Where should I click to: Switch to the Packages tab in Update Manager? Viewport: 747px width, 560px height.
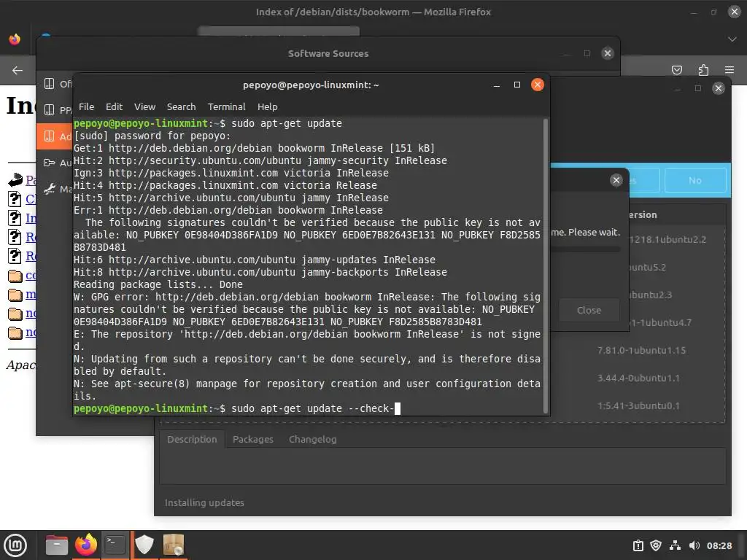pyautogui.click(x=252, y=439)
